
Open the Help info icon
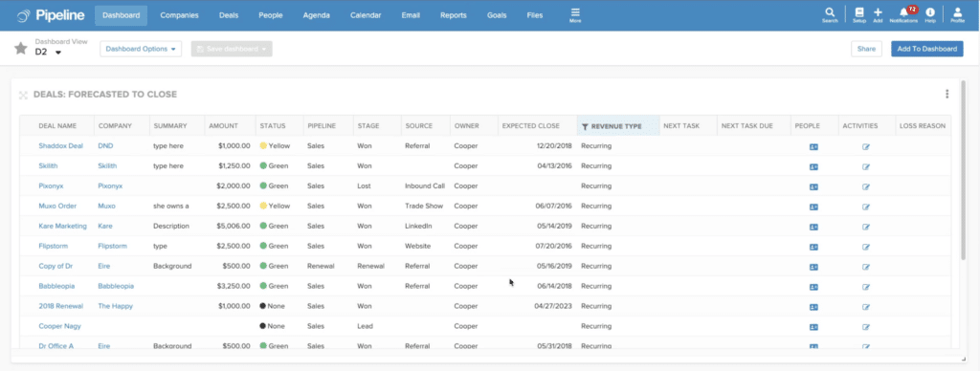point(930,15)
